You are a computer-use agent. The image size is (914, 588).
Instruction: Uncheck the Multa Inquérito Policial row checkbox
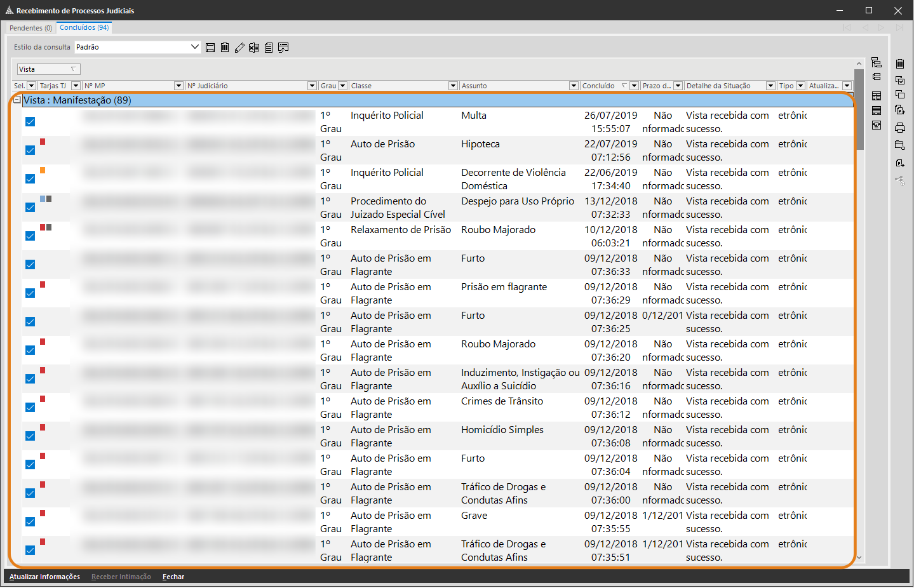[30, 122]
